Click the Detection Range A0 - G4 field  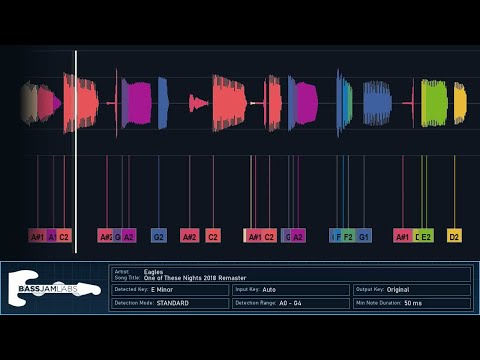pos(291,303)
